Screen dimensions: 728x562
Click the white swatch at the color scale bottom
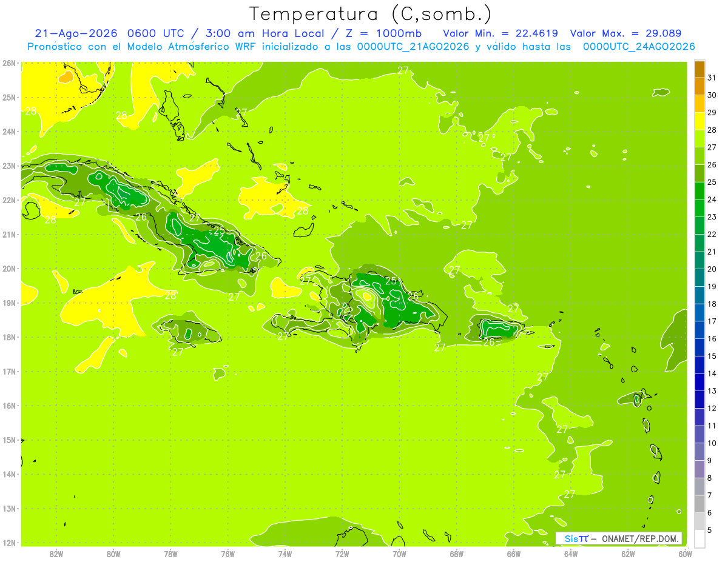tap(699, 538)
